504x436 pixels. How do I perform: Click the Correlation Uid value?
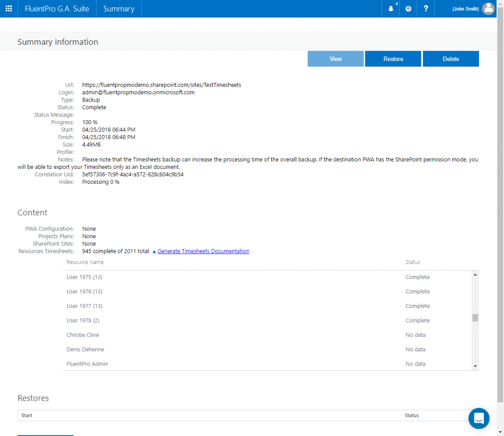click(133, 174)
